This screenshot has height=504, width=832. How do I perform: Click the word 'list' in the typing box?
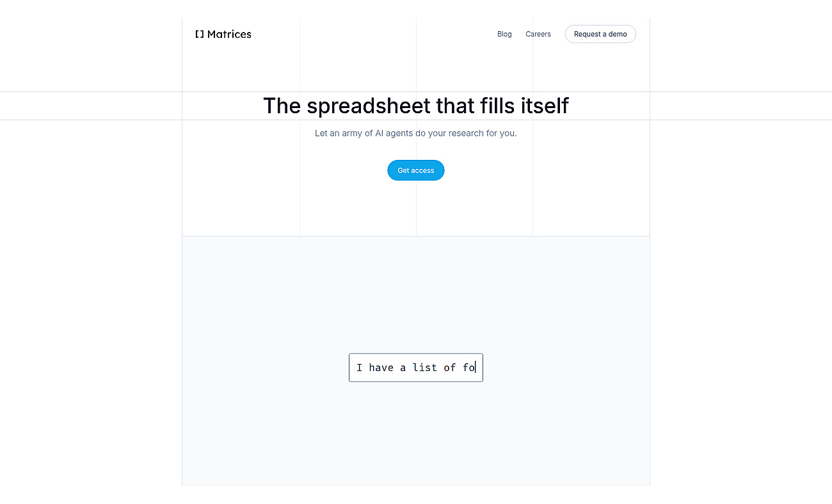coord(425,367)
